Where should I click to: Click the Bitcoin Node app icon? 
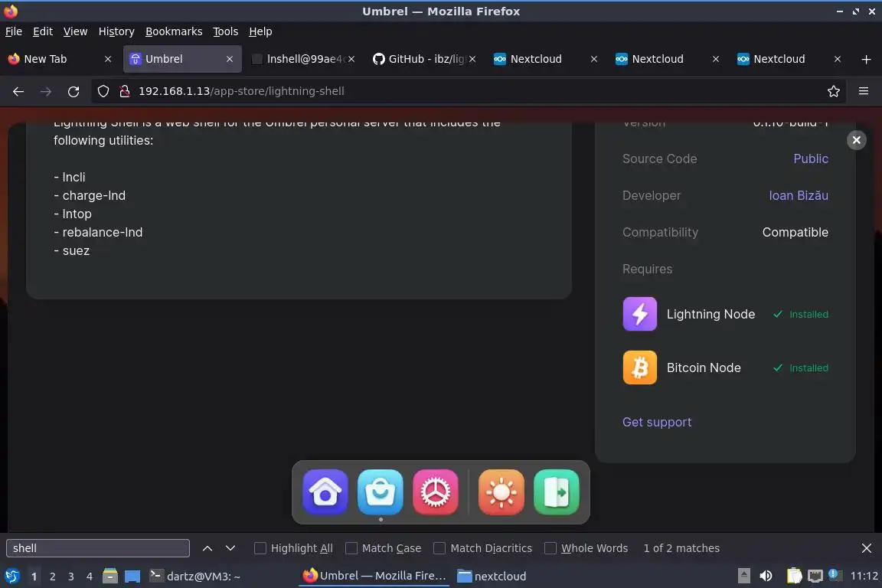click(639, 367)
